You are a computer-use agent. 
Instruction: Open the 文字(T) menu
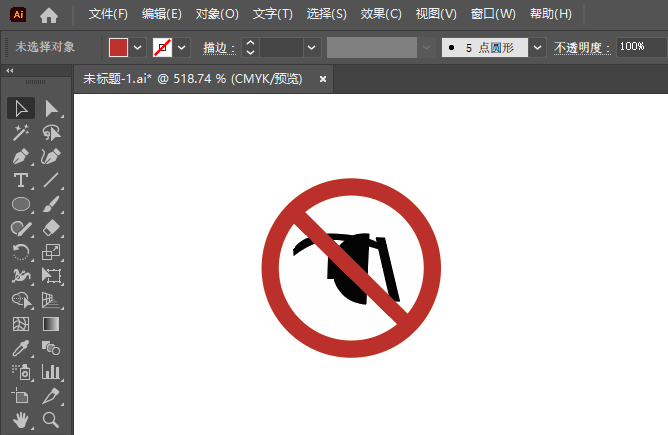pyautogui.click(x=273, y=14)
